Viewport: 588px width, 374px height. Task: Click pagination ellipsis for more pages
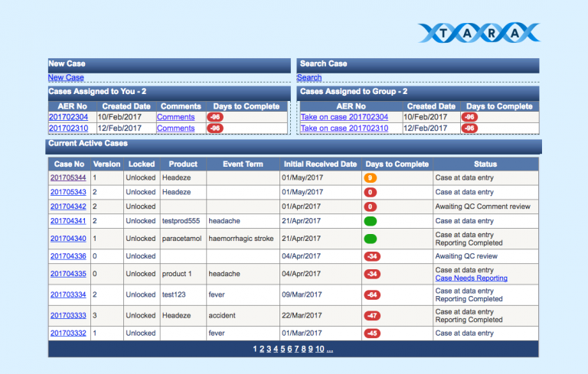tap(330, 350)
